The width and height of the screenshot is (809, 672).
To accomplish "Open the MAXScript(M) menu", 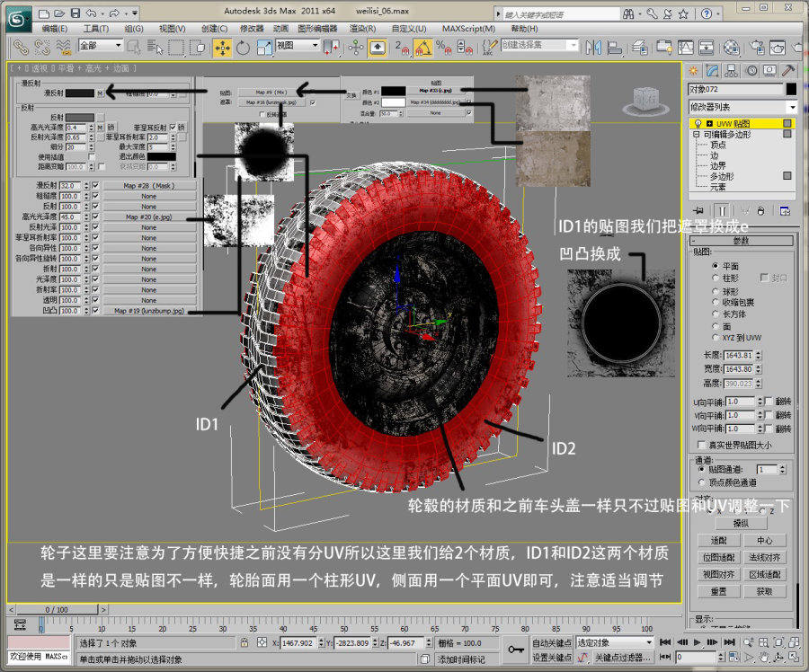I will (468, 29).
